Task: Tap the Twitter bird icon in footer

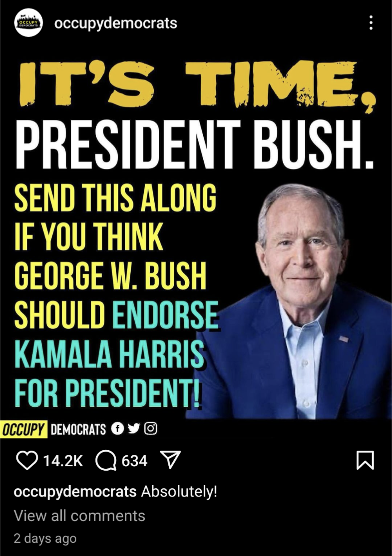Action: tap(134, 428)
